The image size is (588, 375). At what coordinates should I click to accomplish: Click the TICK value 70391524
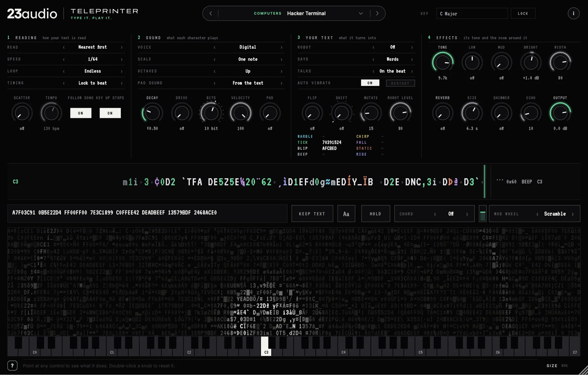[x=332, y=143]
